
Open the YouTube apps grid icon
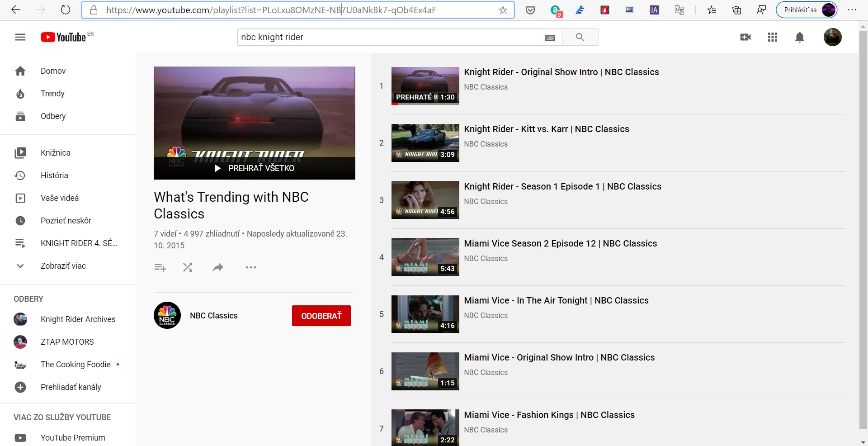(x=773, y=37)
